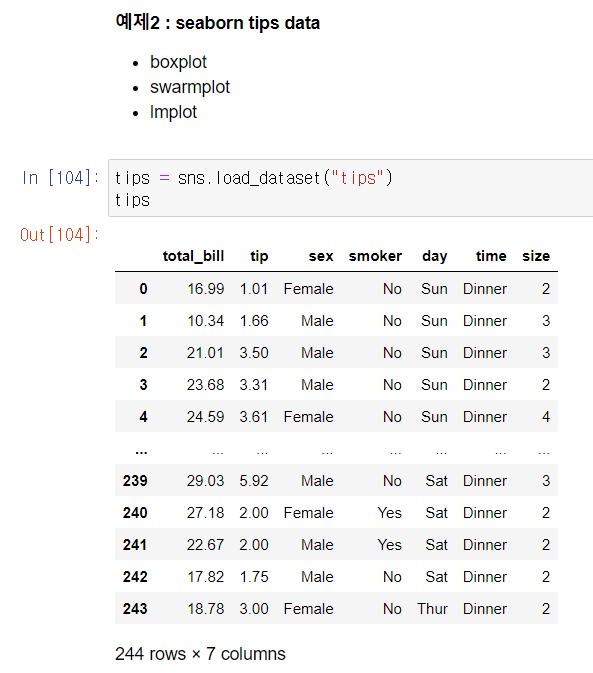This screenshot has width=593, height=673.
Task: Click the 'smoker' column header
Action: [x=375, y=256]
